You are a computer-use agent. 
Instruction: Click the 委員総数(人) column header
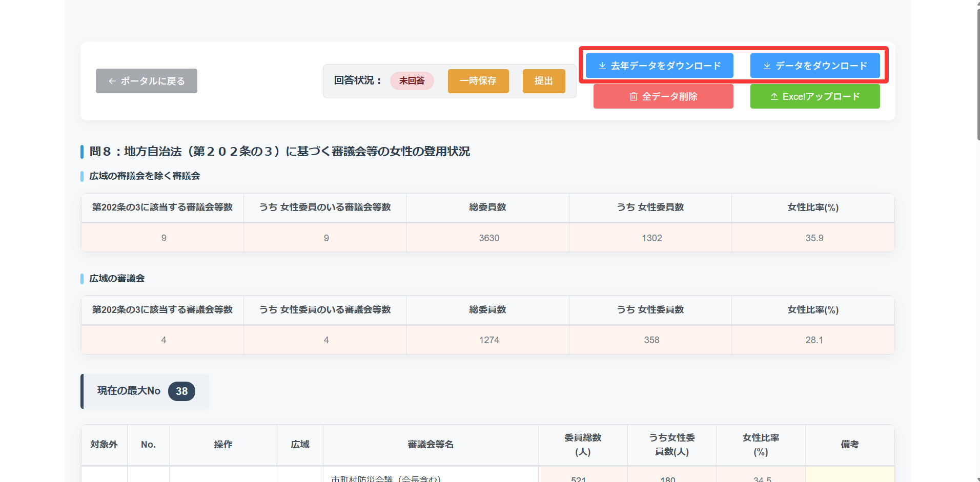(x=583, y=445)
